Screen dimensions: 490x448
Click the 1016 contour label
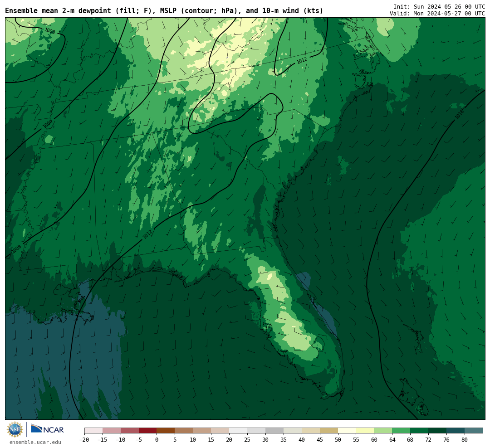(459, 114)
